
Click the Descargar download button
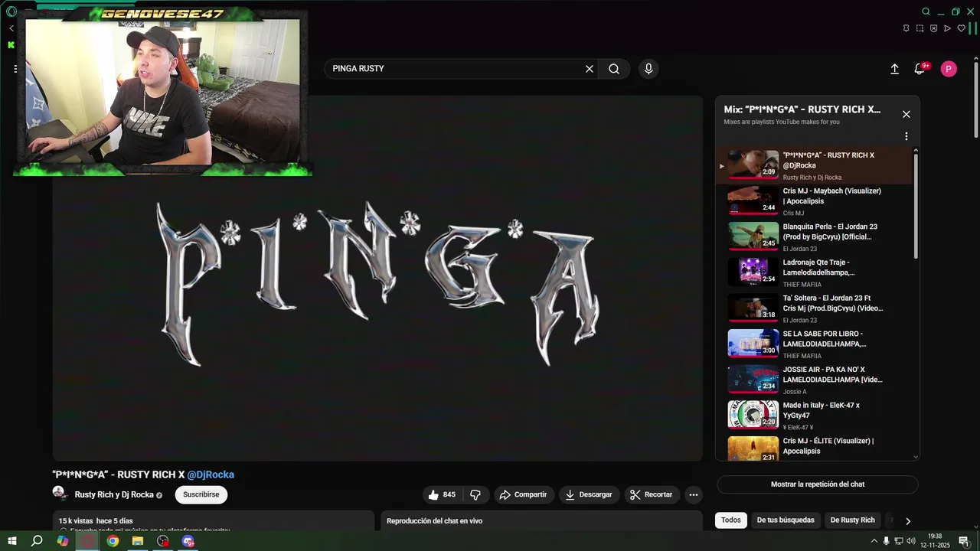click(589, 495)
